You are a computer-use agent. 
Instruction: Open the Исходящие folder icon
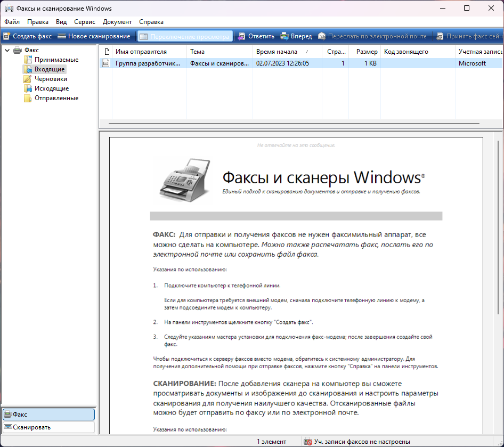tap(28, 88)
